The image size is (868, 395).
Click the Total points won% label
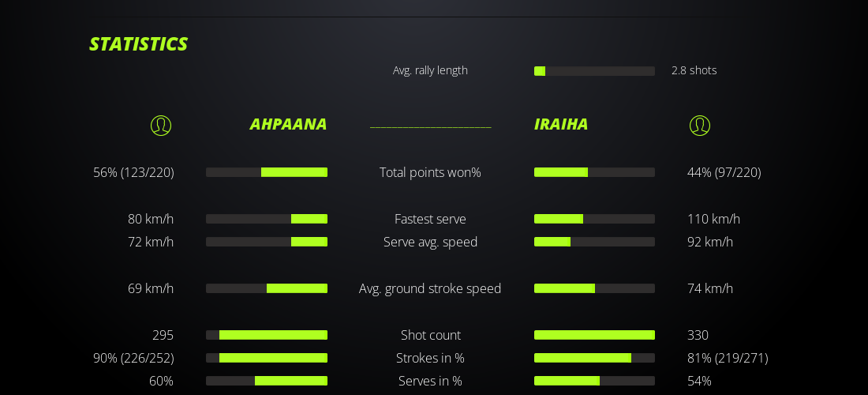[430, 172]
